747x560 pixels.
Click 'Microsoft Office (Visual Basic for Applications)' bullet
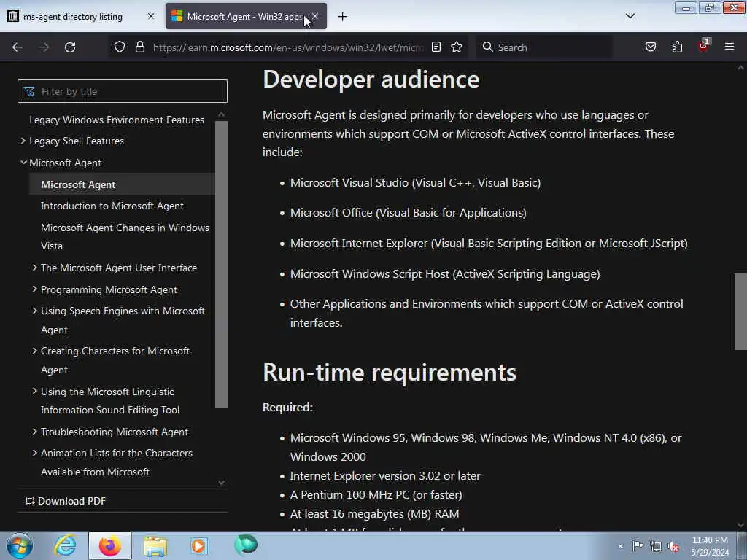(409, 213)
